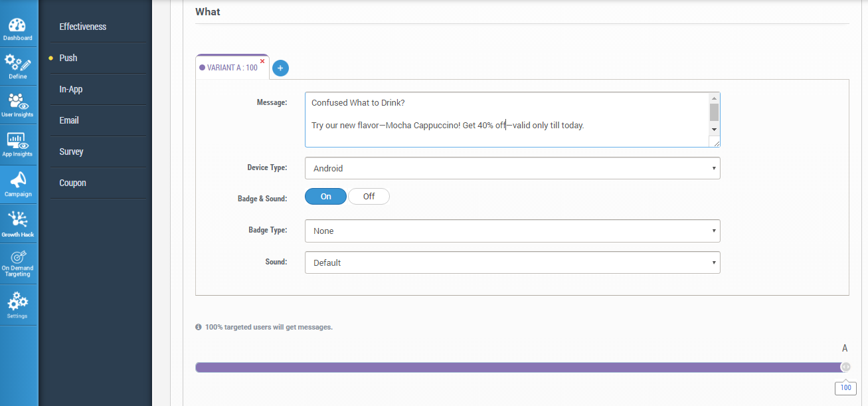This screenshot has width=868, height=406.
Task: Expand the Sound dropdown
Action: pyautogui.click(x=512, y=262)
